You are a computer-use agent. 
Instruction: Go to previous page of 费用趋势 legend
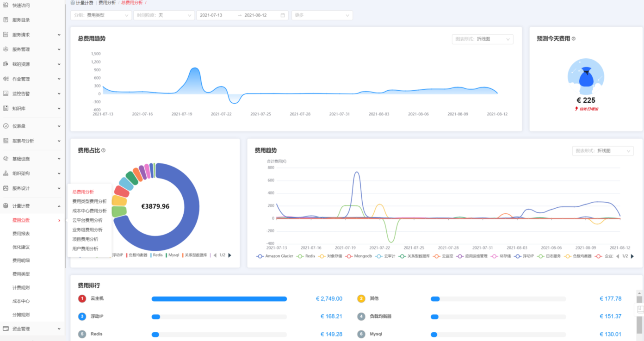pos(618,256)
